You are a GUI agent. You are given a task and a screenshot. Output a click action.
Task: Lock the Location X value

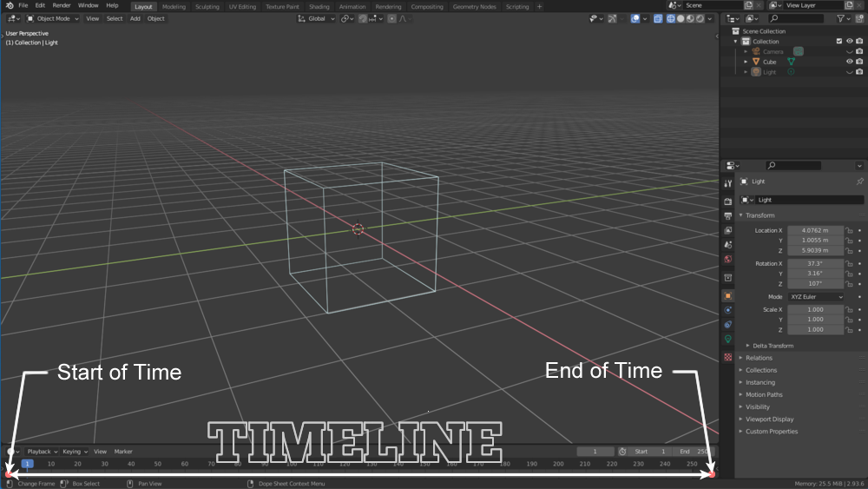click(x=849, y=230)
